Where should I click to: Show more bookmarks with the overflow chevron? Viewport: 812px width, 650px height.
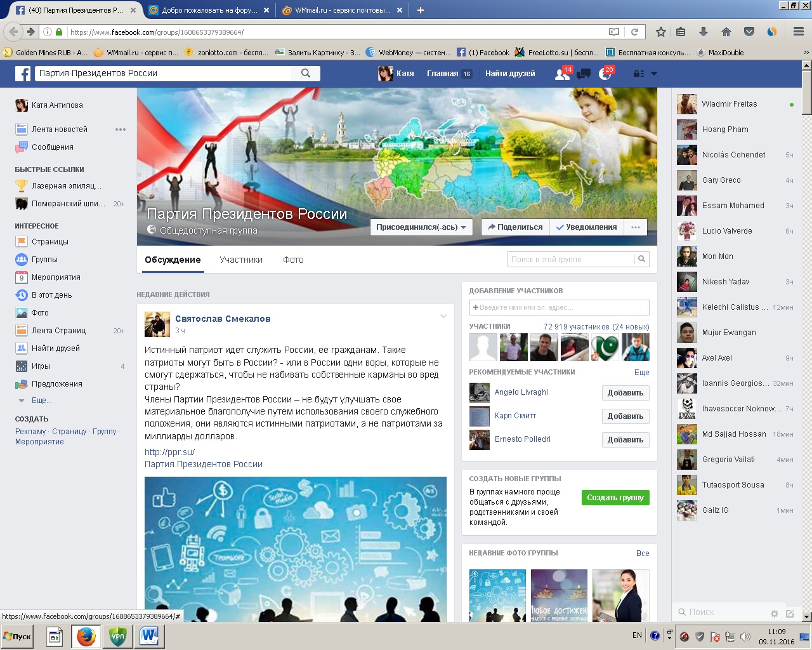point(806,53)
